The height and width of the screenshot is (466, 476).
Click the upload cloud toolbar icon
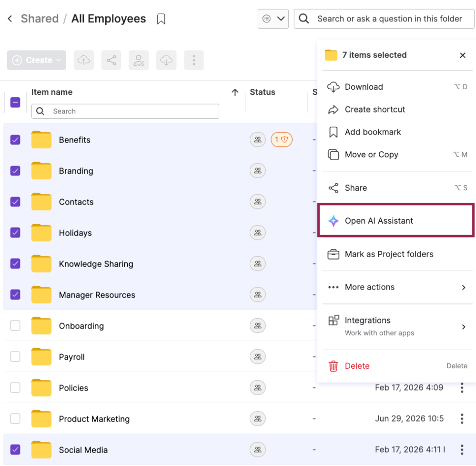click(x=84, y=60)
